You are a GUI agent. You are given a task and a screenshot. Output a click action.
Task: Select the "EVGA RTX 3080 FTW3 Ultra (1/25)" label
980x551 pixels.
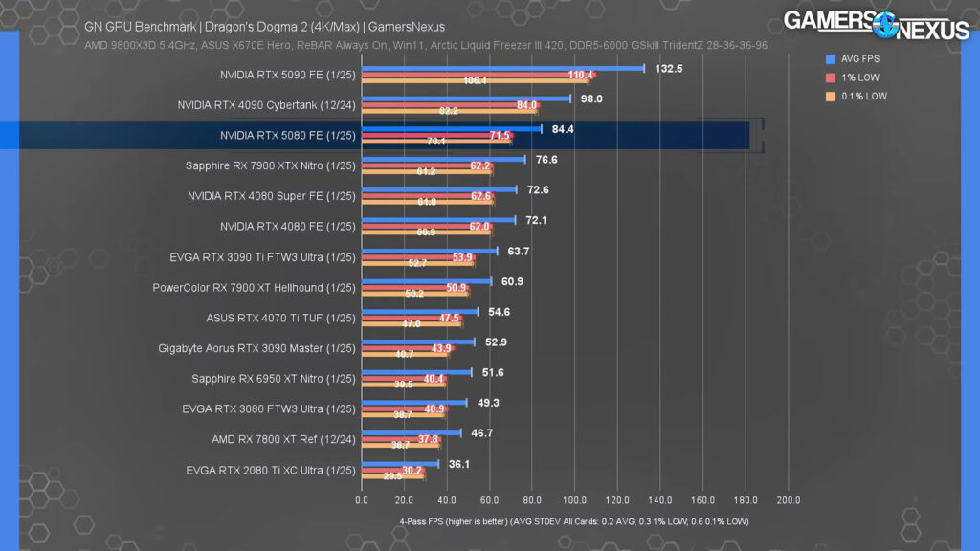(269, 408)
